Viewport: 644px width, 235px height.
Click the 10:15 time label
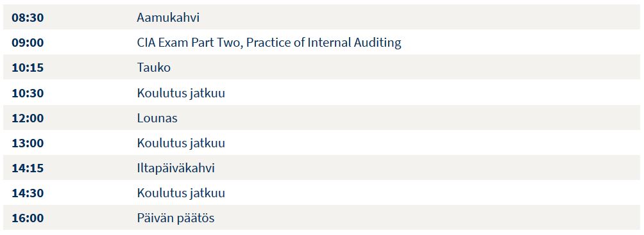click(x=28, y=68)
